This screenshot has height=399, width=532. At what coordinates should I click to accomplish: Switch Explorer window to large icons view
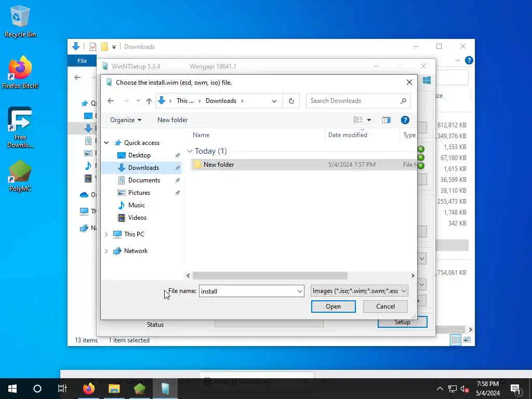pyautogui.click(x=467, y=340)
